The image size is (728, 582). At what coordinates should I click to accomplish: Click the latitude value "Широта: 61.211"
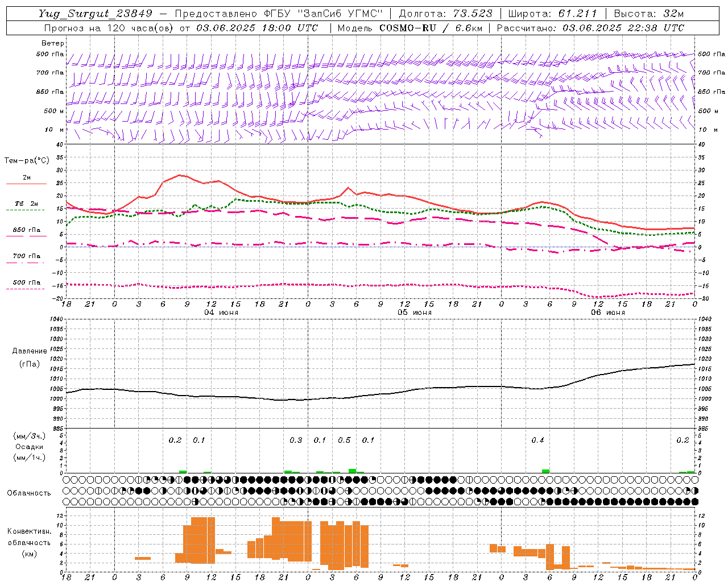pos(552,14)
